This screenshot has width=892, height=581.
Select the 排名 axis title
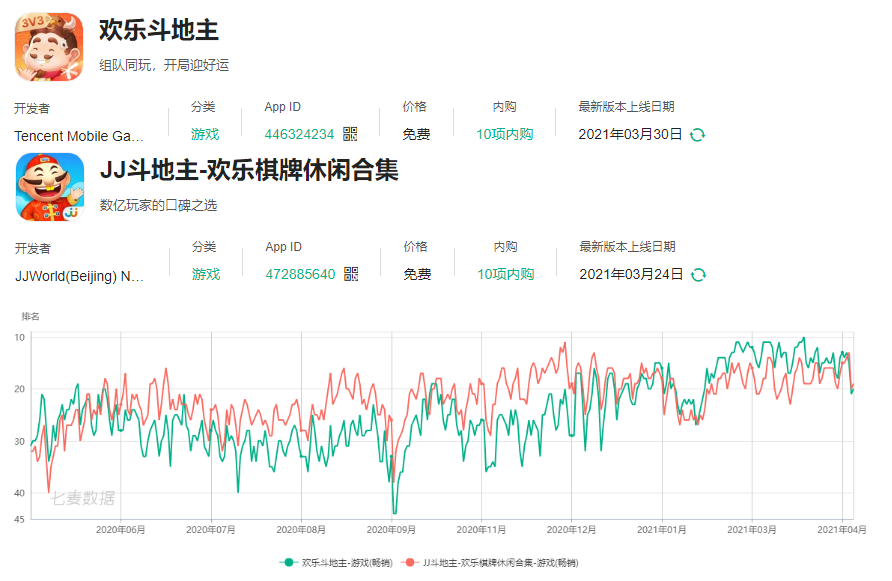30,316
